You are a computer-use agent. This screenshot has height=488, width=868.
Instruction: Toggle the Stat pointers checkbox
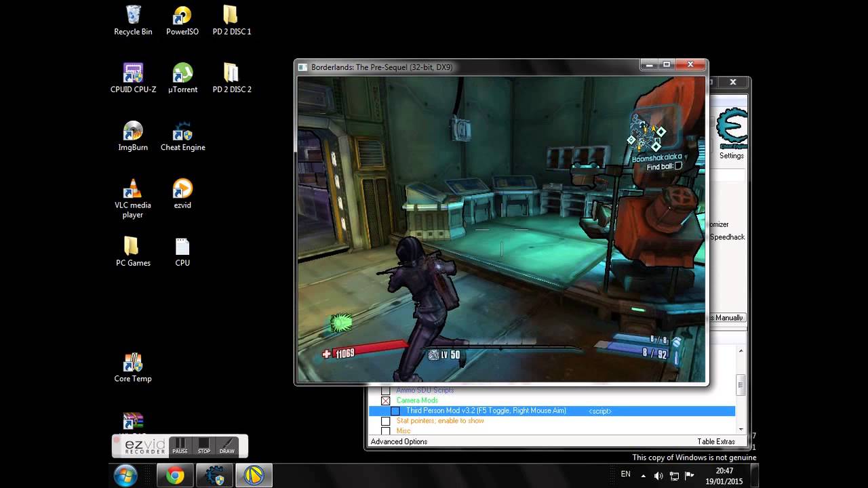pos(385,421)
